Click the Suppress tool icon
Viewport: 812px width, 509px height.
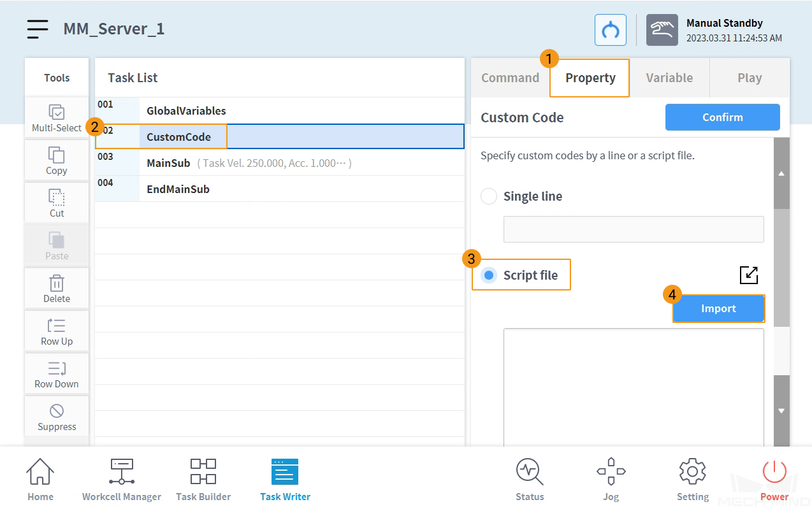click(x=57, y=411)
